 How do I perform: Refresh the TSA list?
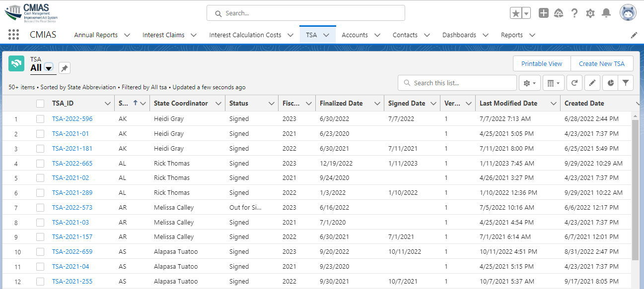pyautogui.click(x=574, y=83)
